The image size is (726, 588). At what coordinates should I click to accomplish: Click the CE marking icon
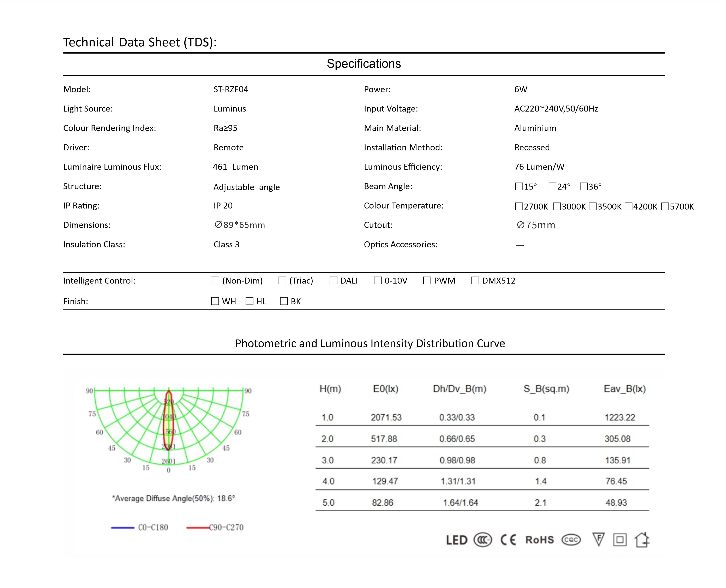tap(508, 540)
